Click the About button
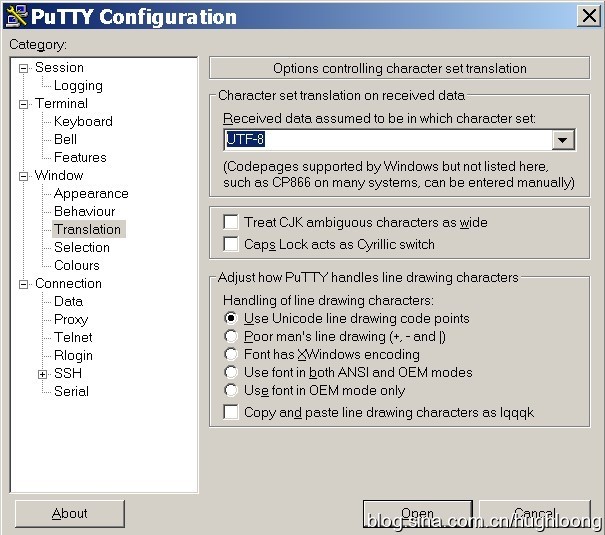The image size is (605, 535). click(69, 513)
